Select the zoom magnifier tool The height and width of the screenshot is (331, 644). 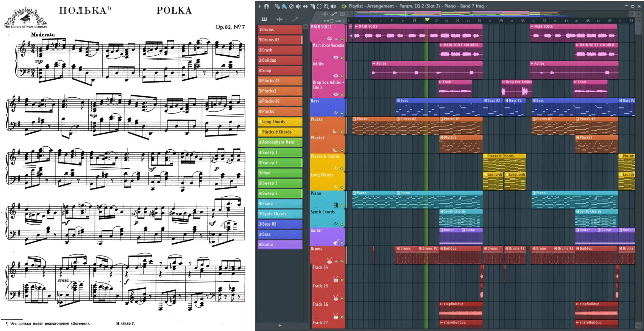click(x=326, y=6)
